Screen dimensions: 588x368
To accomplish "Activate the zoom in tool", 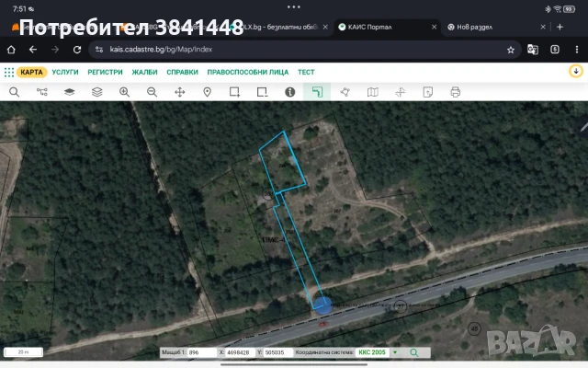I will tap(125, 92).
